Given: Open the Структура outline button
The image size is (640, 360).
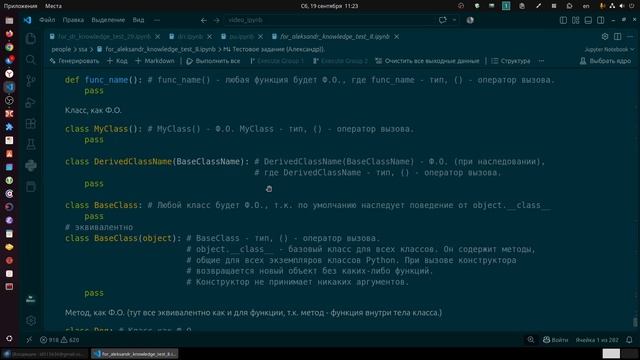Looking at the screenshot, I should tap(511, 61).
